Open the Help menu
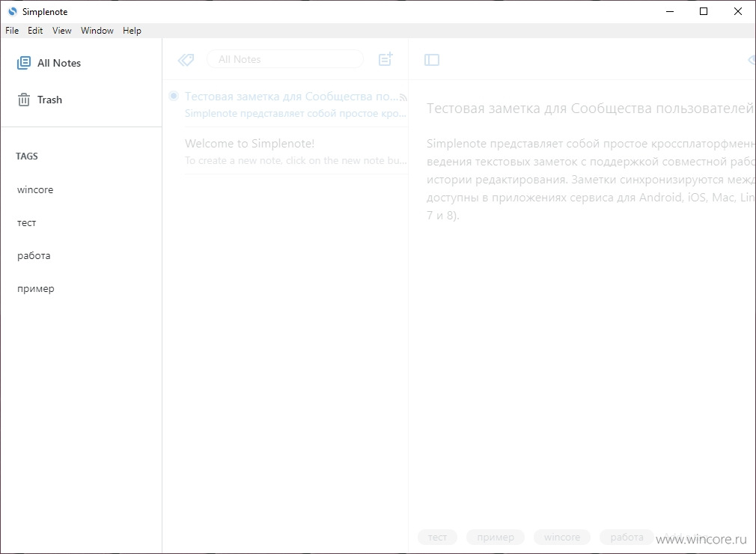Screen dimensions: 756x554 (132, 31)
